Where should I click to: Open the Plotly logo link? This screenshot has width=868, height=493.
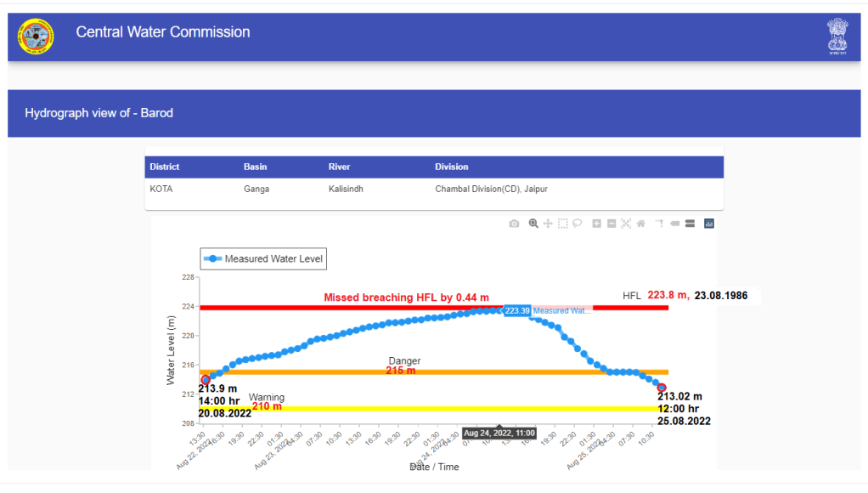coord(709,224)
